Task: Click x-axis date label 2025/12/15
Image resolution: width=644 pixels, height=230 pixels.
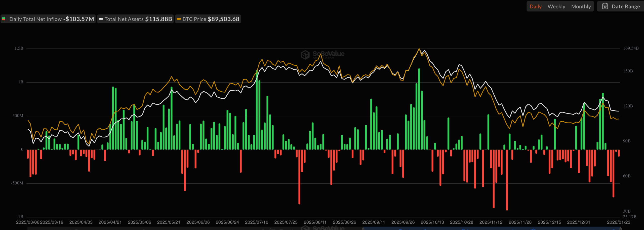Action: tap(549, 222)
